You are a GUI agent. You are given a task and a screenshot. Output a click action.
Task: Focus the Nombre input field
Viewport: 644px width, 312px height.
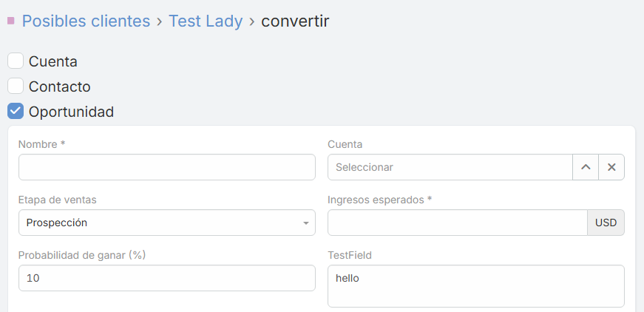pos(167,167)
